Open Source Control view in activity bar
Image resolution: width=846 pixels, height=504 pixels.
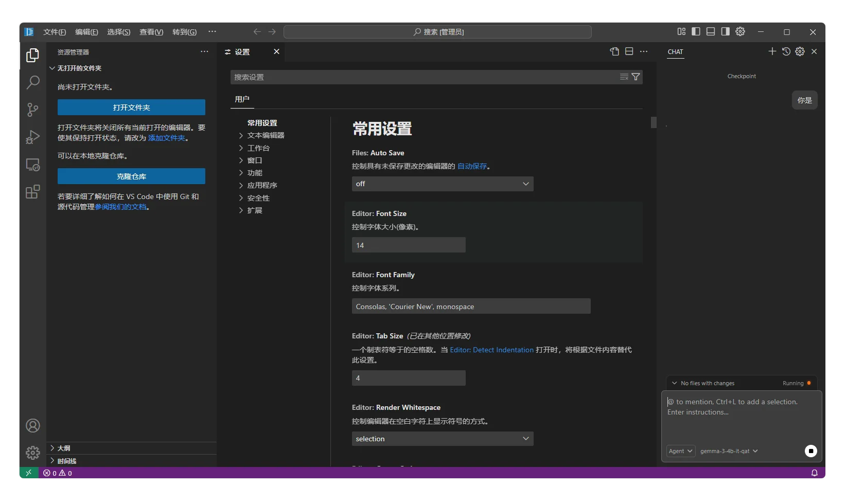32,110
